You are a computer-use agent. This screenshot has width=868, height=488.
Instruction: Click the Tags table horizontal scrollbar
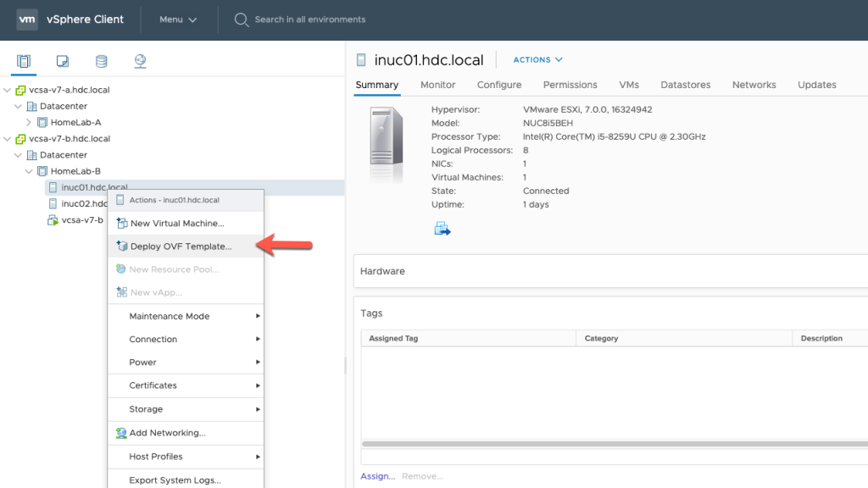(615, 444)
